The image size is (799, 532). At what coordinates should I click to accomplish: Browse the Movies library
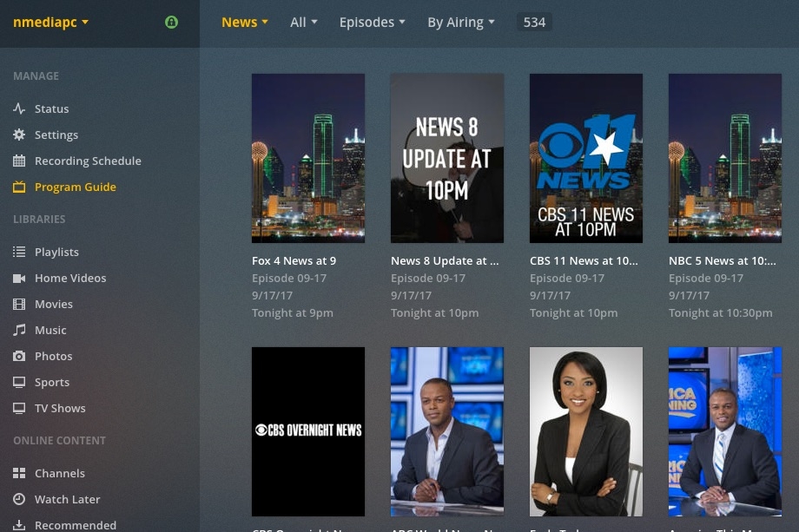(54, 304)
